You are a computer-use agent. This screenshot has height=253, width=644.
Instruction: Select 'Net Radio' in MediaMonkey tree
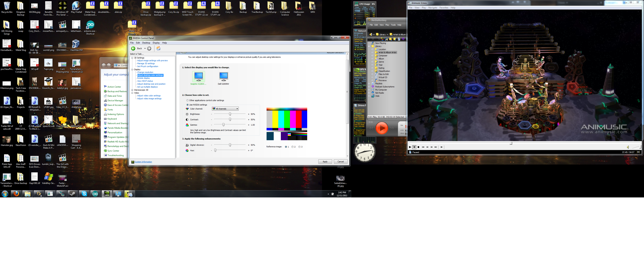379,93
